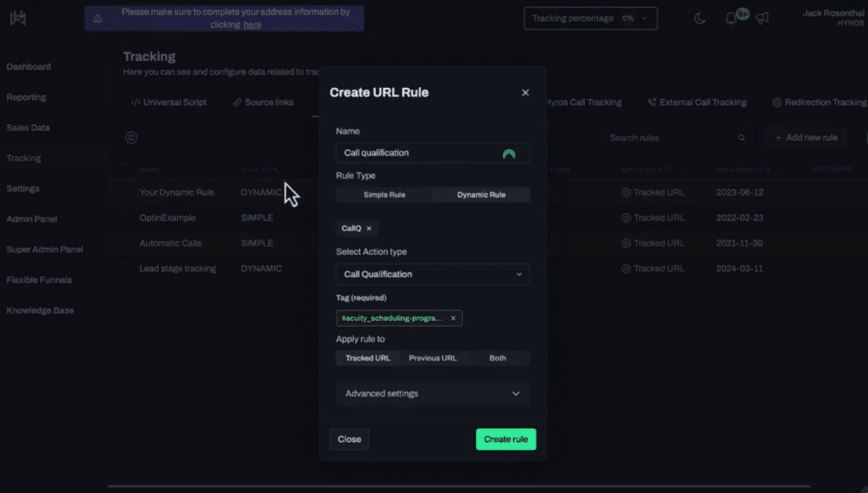Screen dimensions: 868x493
Task: Click the 'Automatic Calls' row name
Action: click(170, 243)
